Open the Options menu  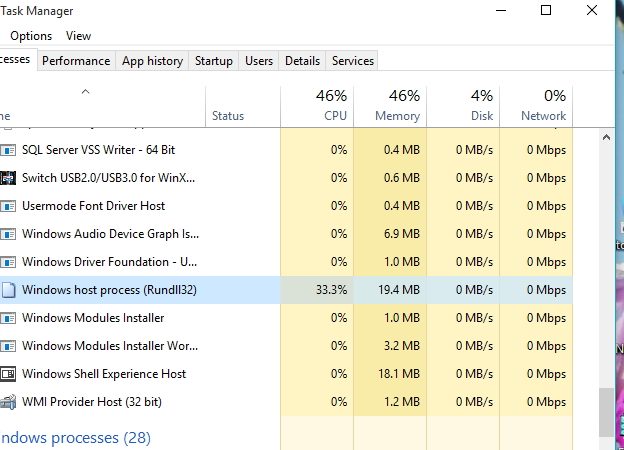[x=31, y=35]
